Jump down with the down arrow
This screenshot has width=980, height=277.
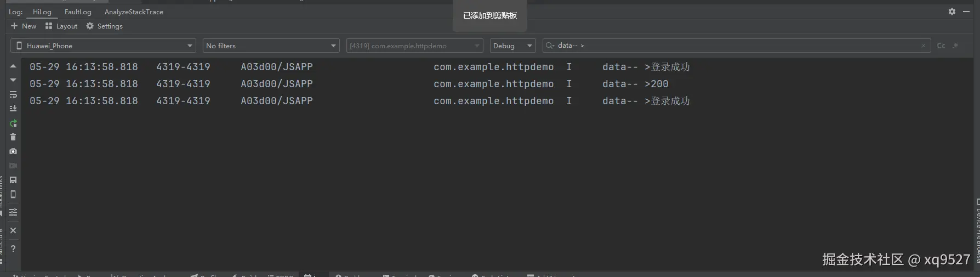point(13,80)
